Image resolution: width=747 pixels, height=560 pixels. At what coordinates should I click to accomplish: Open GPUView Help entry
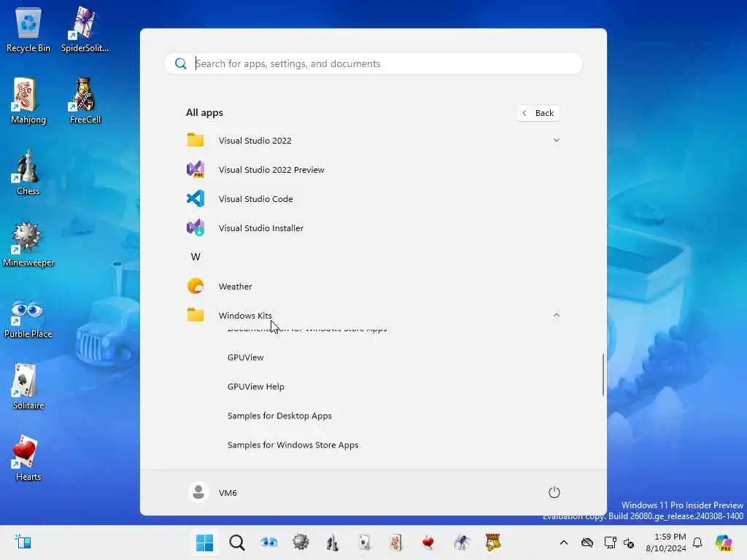[256, 386]
